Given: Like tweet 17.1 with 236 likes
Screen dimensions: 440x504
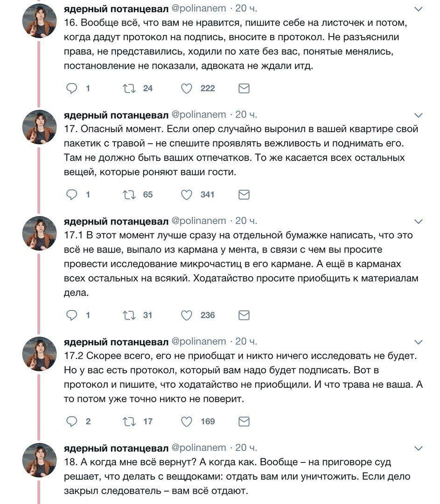Looking at the screenshot, I should coord(187,315).
